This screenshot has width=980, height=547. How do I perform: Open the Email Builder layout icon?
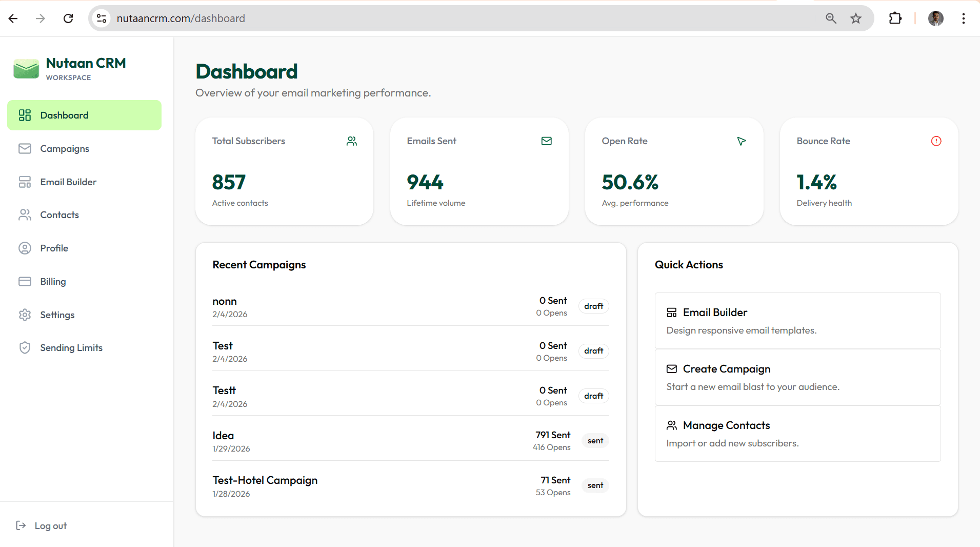[25, 182]
